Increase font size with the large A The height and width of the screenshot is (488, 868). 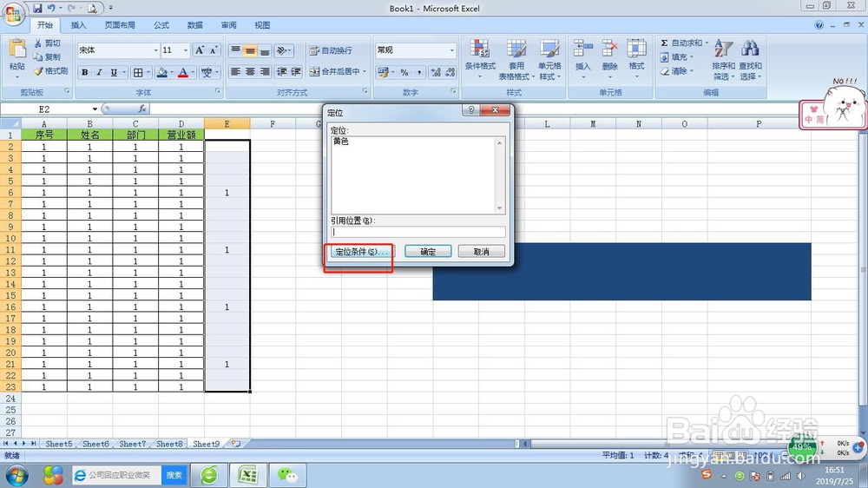(200, 50)
